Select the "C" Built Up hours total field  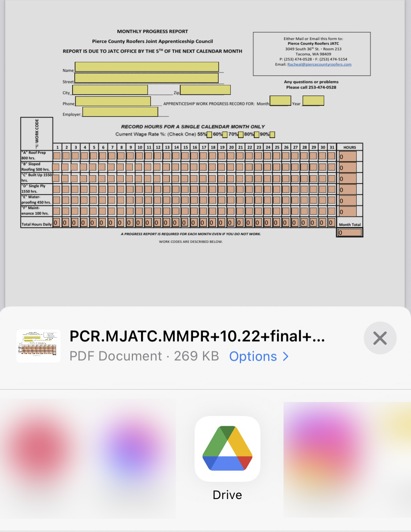pyautogui.click(x=347, y=178)
